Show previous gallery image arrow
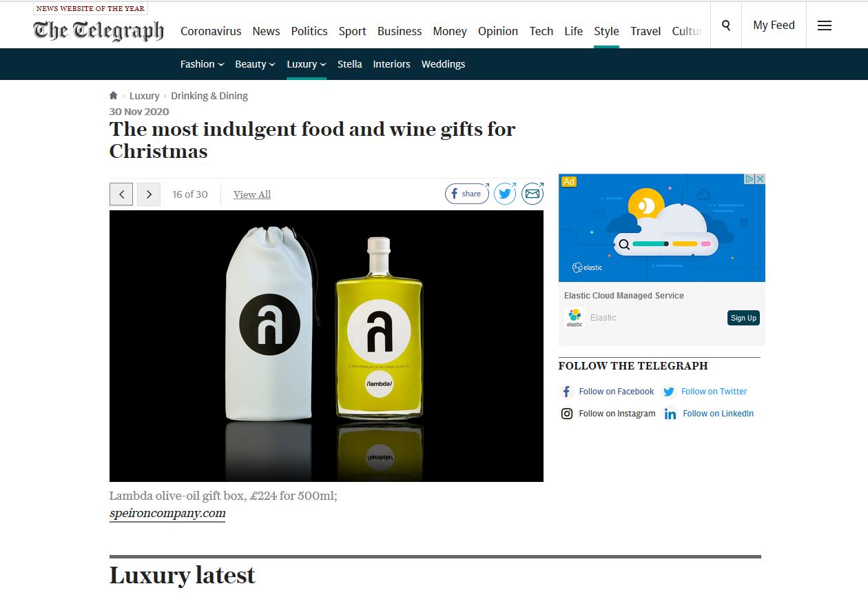The image size is (868, 595). click(x=121, y=194)
